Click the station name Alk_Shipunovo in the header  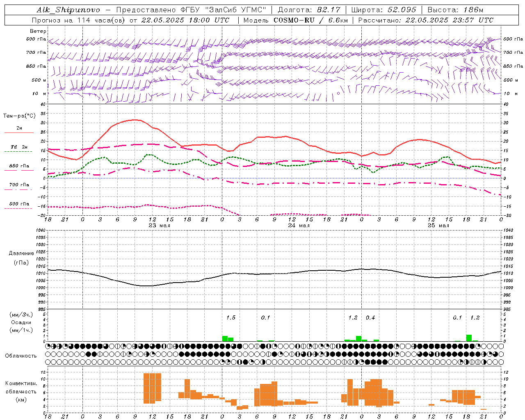(x=68, y=10)
